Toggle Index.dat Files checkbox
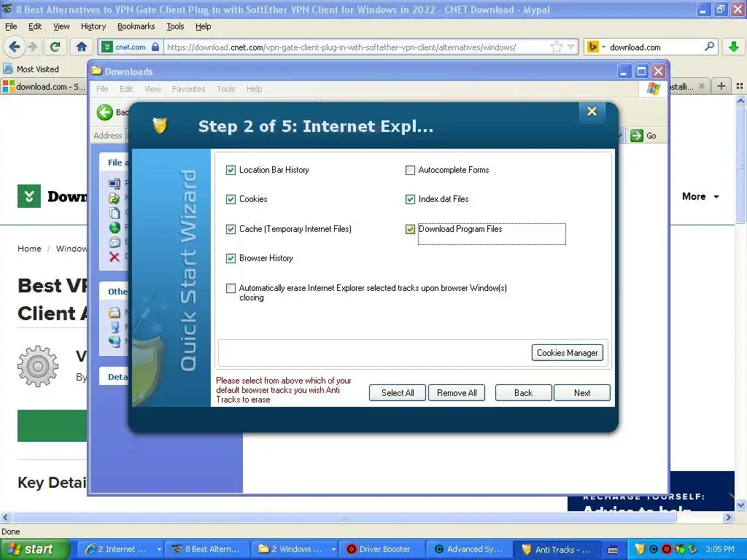Image resolution: width=747 pixels, height=560 pixels. 410,199
